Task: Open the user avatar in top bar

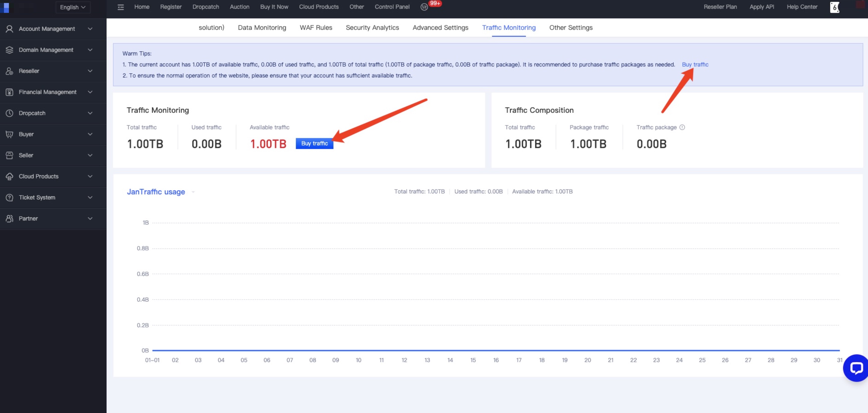Action: [834, 7]
